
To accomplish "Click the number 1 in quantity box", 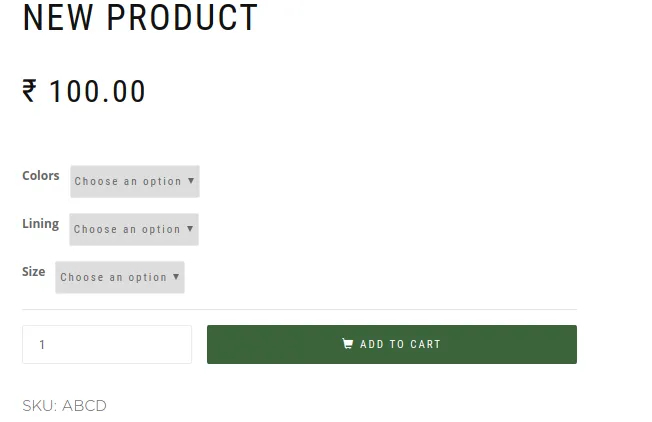I will click(43, 345).
